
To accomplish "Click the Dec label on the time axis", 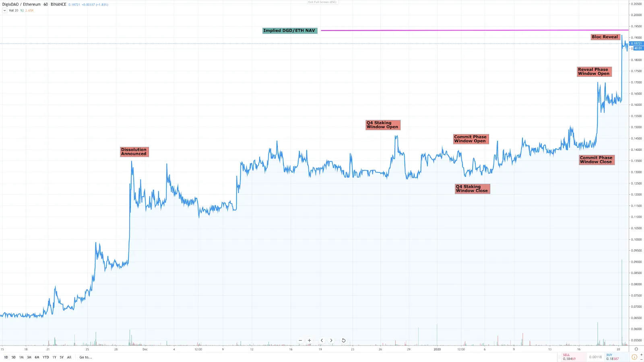I will point(145,349).
